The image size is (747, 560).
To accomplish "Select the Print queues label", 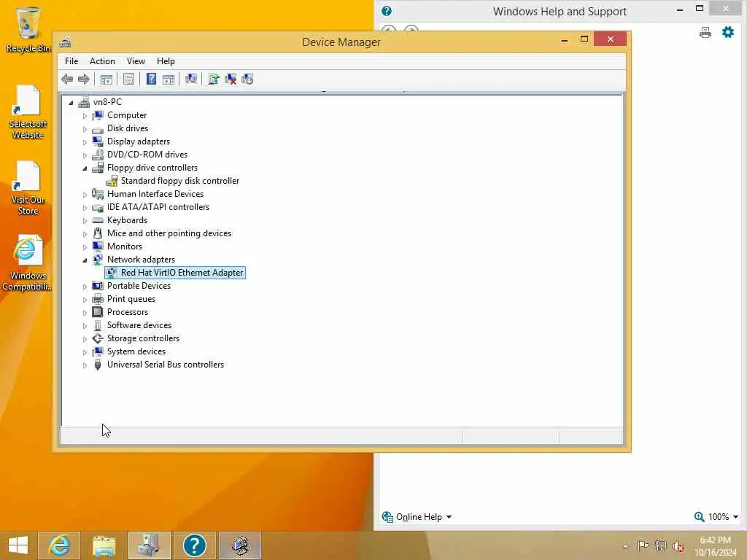I will click(x=131, y=299).
